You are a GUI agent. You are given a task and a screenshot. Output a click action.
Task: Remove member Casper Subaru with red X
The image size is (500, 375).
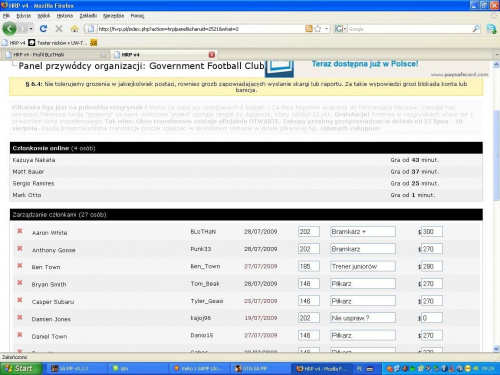pos(20,300)
